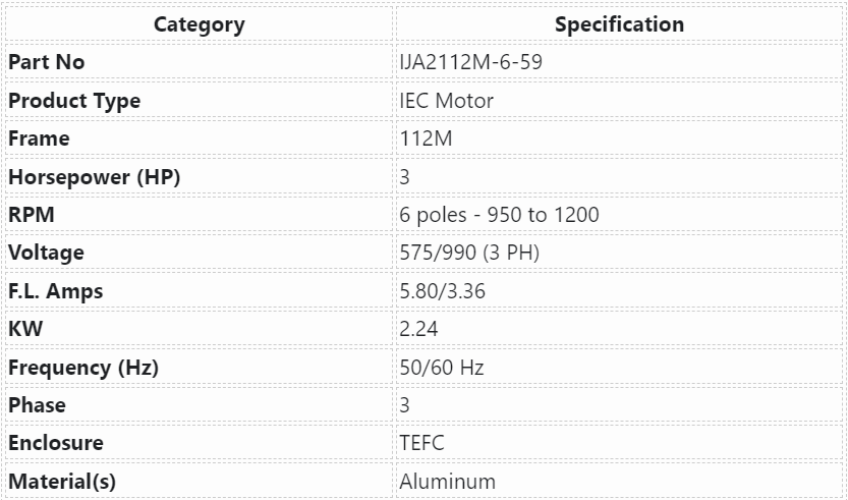This screenshot has height=500, width=848.
Task: Click the Specification column header
Action: [618, 25]
